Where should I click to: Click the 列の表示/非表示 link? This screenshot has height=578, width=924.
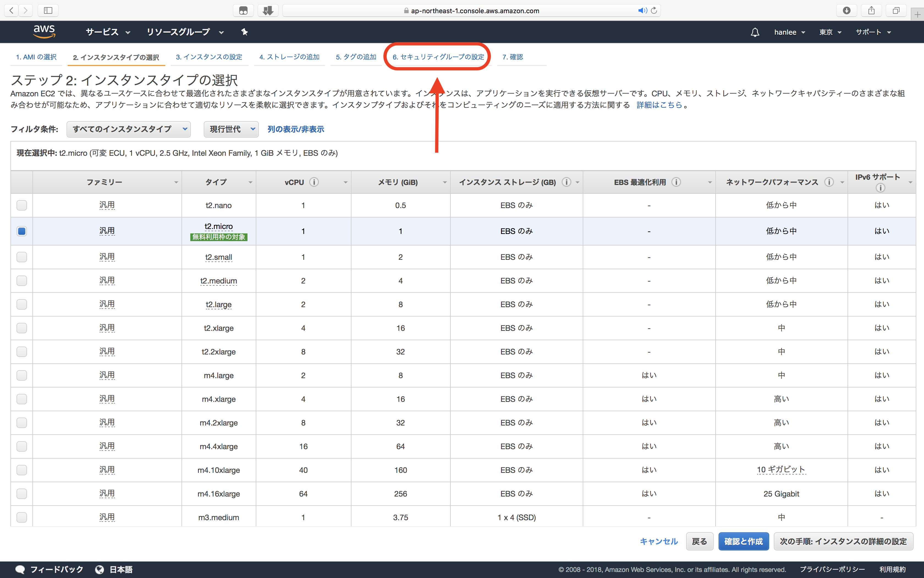[296, 129]
